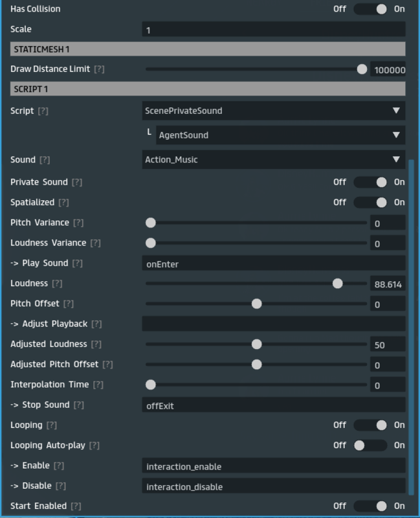Viewport: 420px width, 518px height.
Task: Open help [?] for Loudness Variance
Action: (95, 243)
